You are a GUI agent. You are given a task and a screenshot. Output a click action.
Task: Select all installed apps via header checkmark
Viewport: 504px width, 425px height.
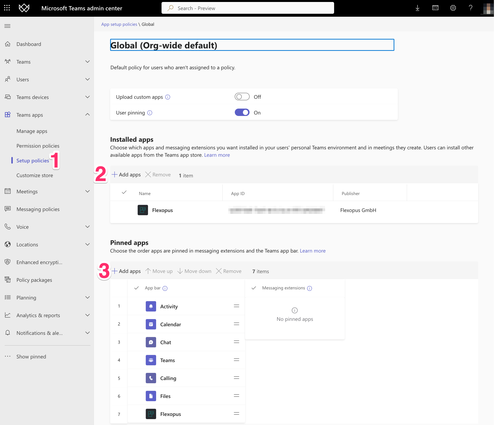(124, 192)
